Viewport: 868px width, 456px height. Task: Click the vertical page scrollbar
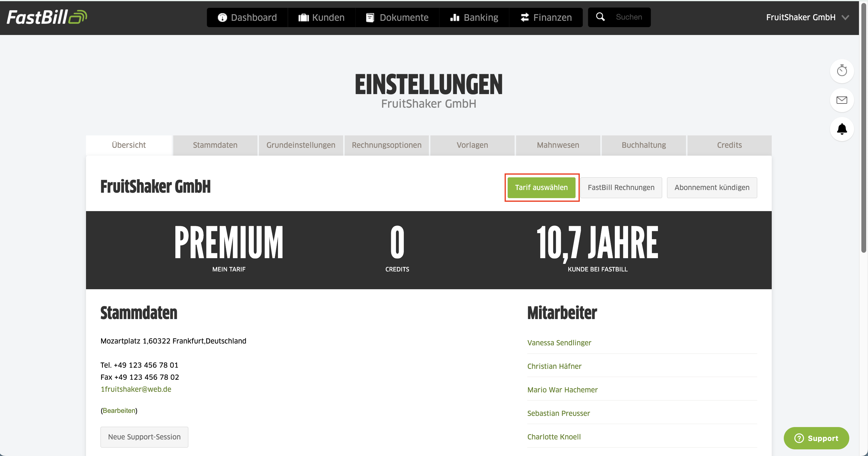[863, 128]
